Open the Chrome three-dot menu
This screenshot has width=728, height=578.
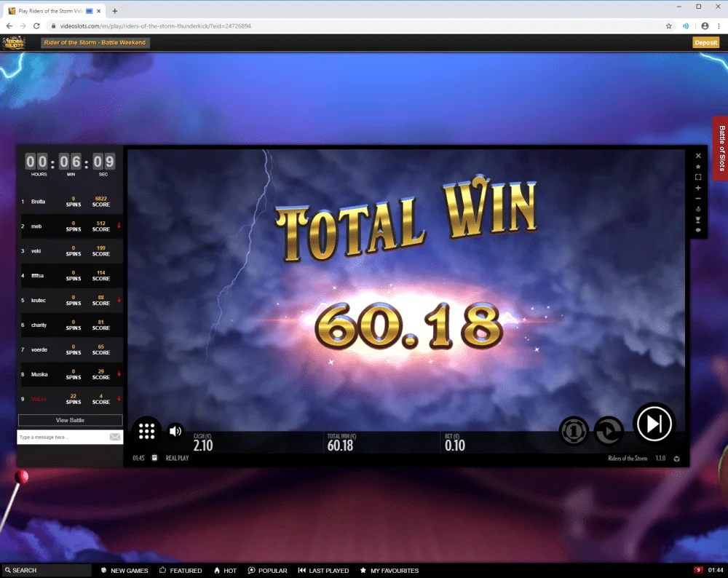tap(719, 26)
